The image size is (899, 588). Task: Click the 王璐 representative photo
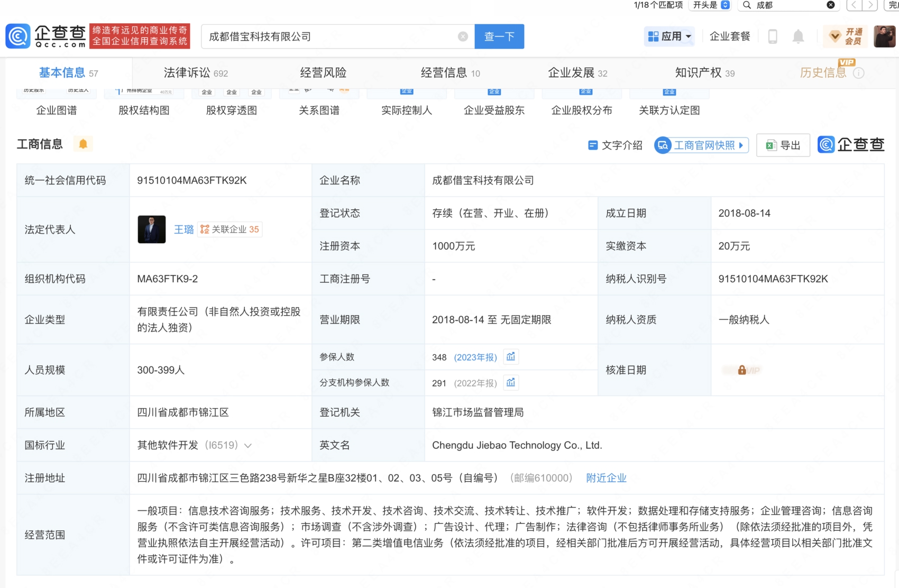click(x=152, y=229)
